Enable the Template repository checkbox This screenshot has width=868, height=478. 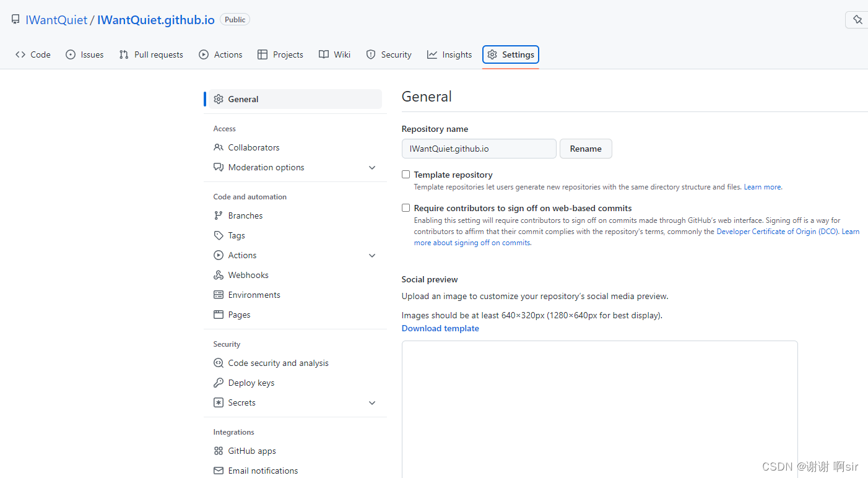[406, 175]
